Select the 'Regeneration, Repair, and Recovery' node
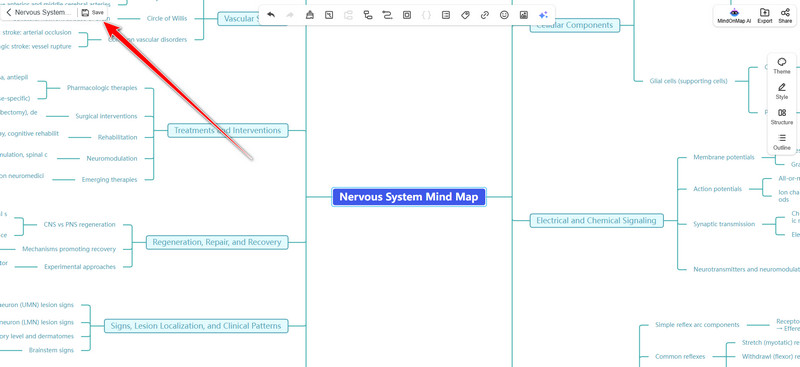Viewport: 800px width, 367px height. tap(217, 242)
